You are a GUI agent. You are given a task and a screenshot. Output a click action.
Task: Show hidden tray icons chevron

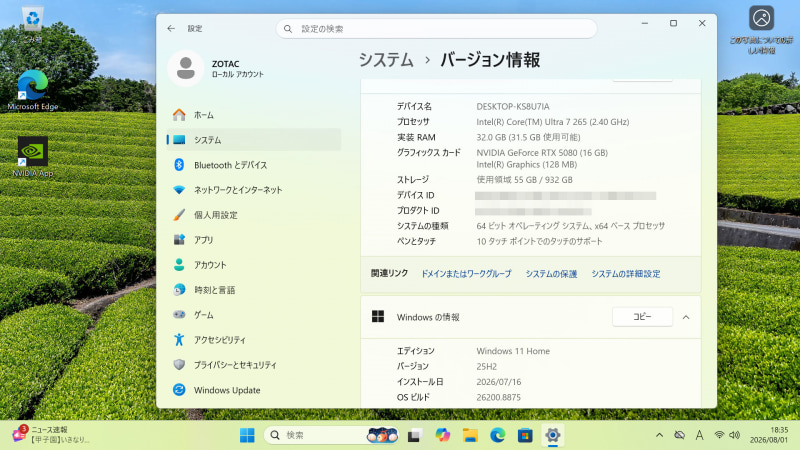pyautogui.click(x=659, y=435)
